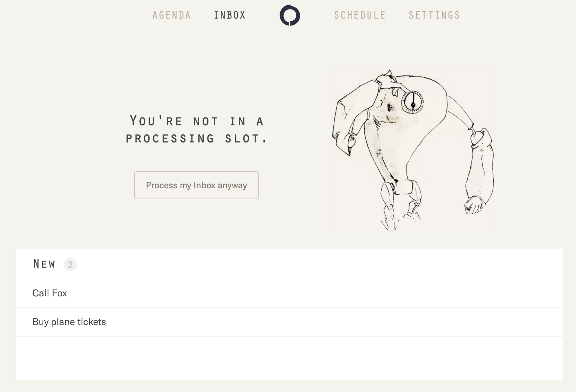
Task: Go to the Schedule tab
Action: (360, 15)
